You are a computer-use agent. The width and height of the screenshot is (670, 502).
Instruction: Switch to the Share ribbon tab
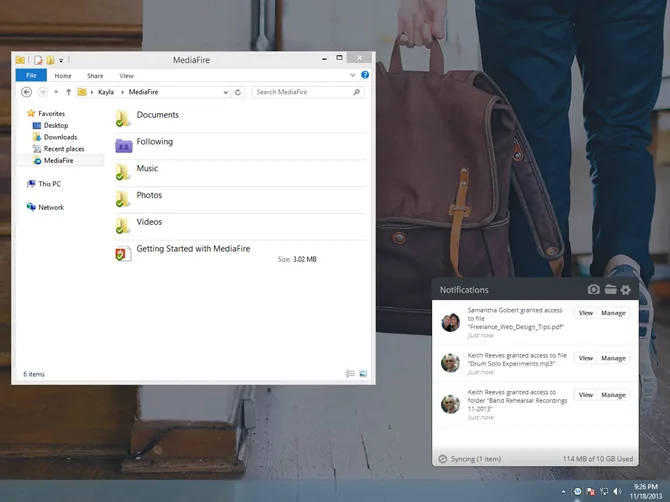[95, 75]
